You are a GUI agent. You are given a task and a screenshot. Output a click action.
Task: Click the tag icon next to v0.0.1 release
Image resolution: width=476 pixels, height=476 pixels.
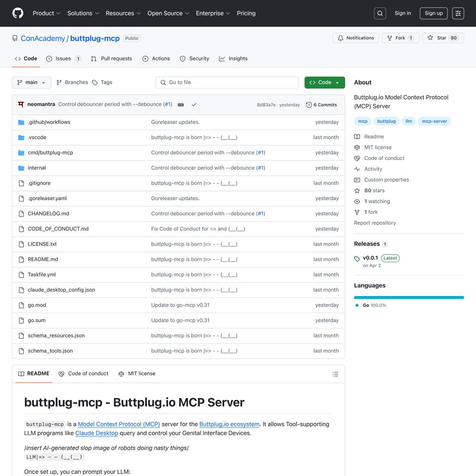pos(357,258)
